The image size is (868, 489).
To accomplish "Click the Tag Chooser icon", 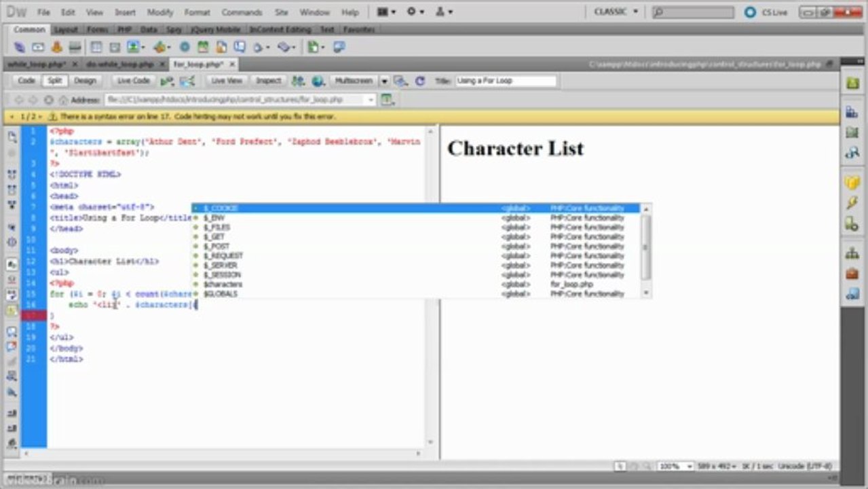I will [339, 47].
